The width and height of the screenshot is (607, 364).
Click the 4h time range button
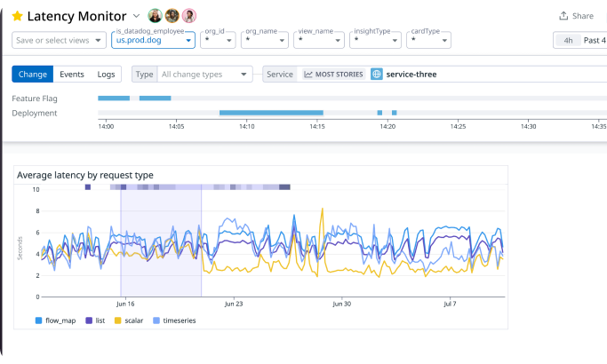568,40
